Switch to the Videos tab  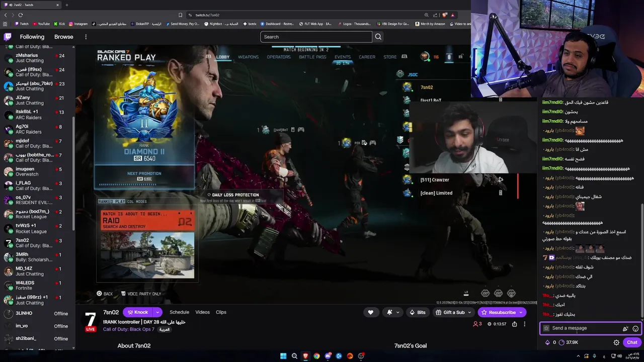pos(202,312)
